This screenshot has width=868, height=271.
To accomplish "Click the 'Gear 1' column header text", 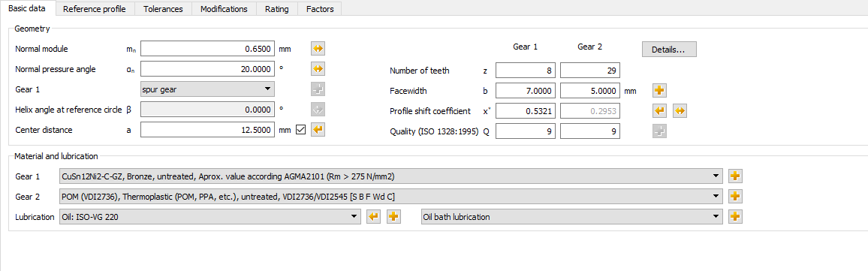I will click(526, 47).
